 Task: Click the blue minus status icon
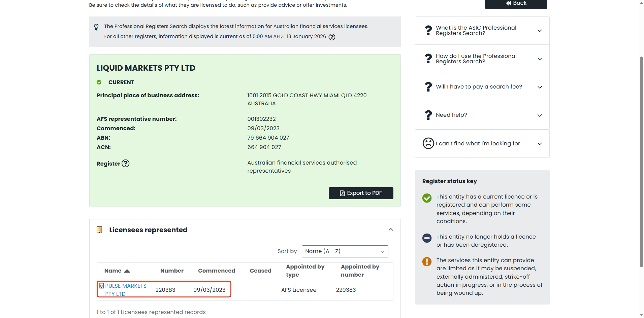tap(427, 238)
